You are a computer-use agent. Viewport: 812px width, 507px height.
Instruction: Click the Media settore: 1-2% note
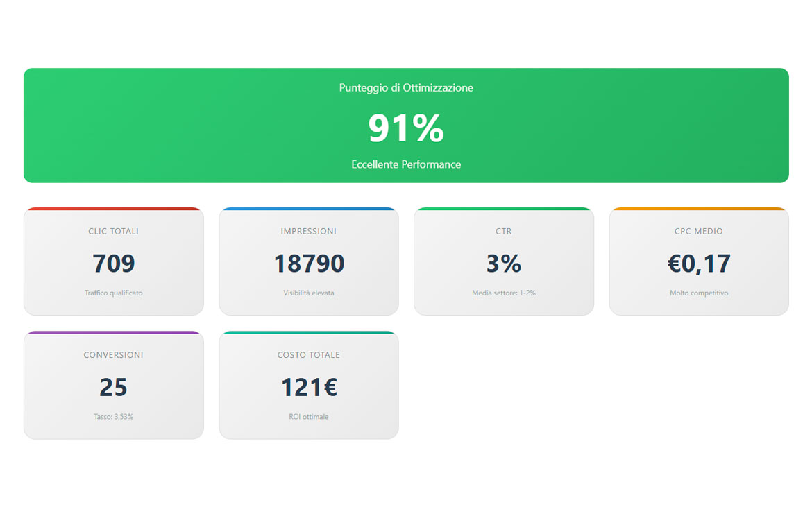504,293
